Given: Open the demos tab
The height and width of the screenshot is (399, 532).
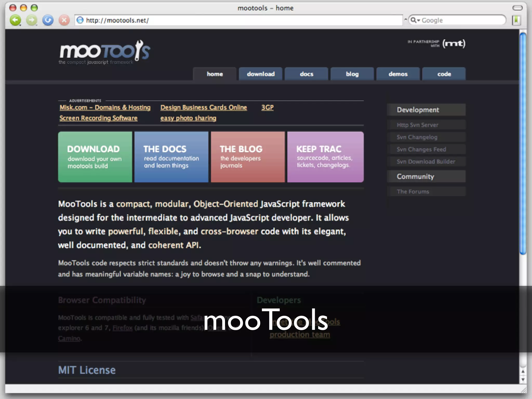Looking at the screenshot, I should 398,74.
